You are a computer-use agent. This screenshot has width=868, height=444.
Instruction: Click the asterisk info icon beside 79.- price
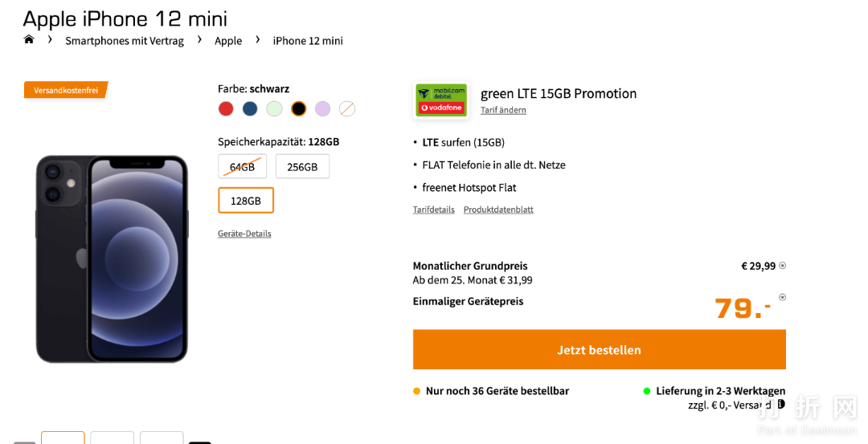783,297
